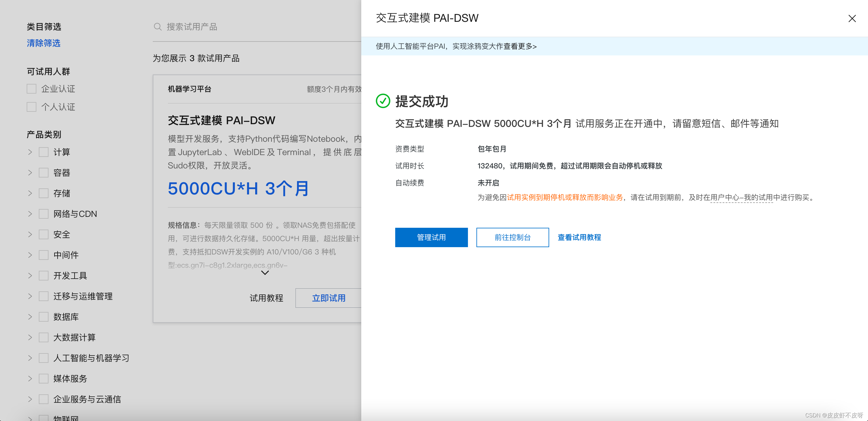The height and width of the screenshot is (421, 868).
Task: Click the 机器学习平台 card label
Action: (189, 89)
